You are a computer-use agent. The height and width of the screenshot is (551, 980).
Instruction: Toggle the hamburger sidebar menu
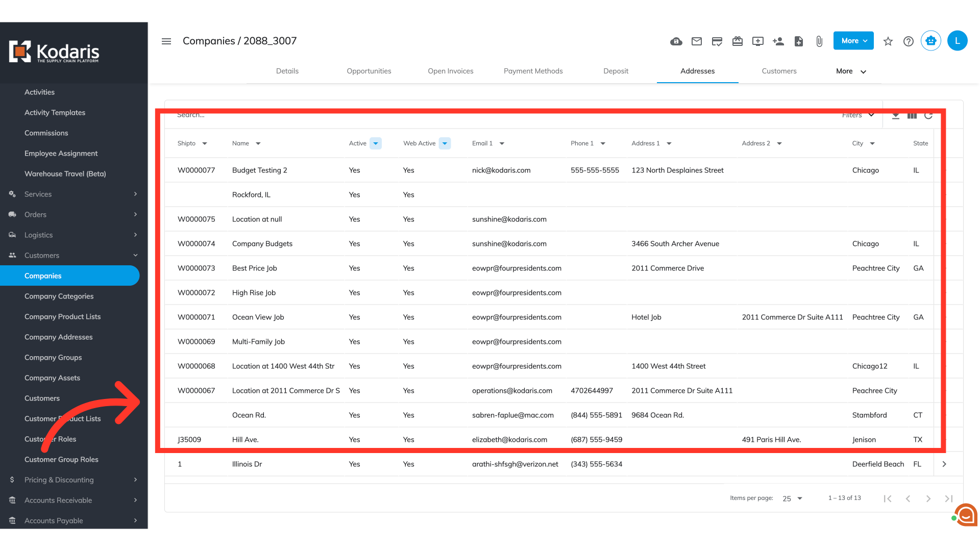[166, 41]
